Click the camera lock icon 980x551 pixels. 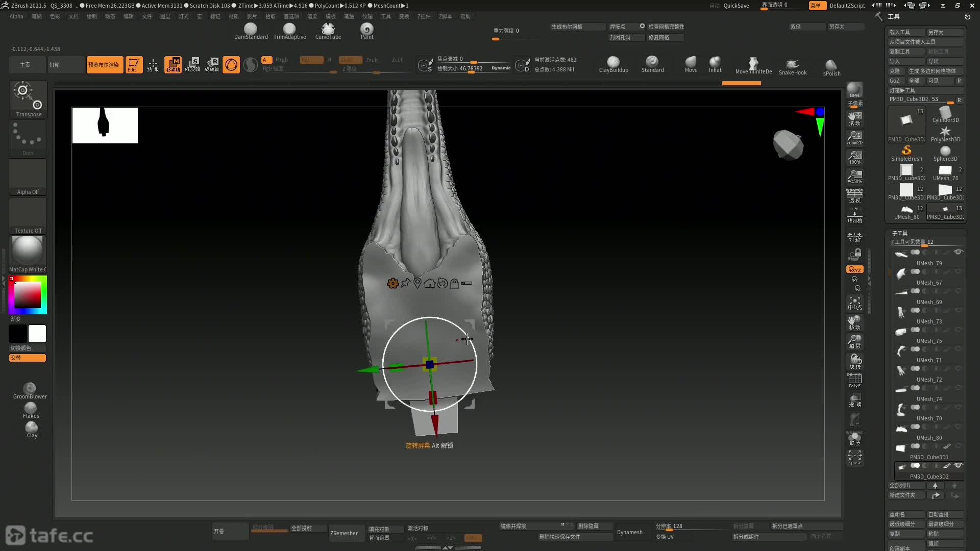point(854,254)
